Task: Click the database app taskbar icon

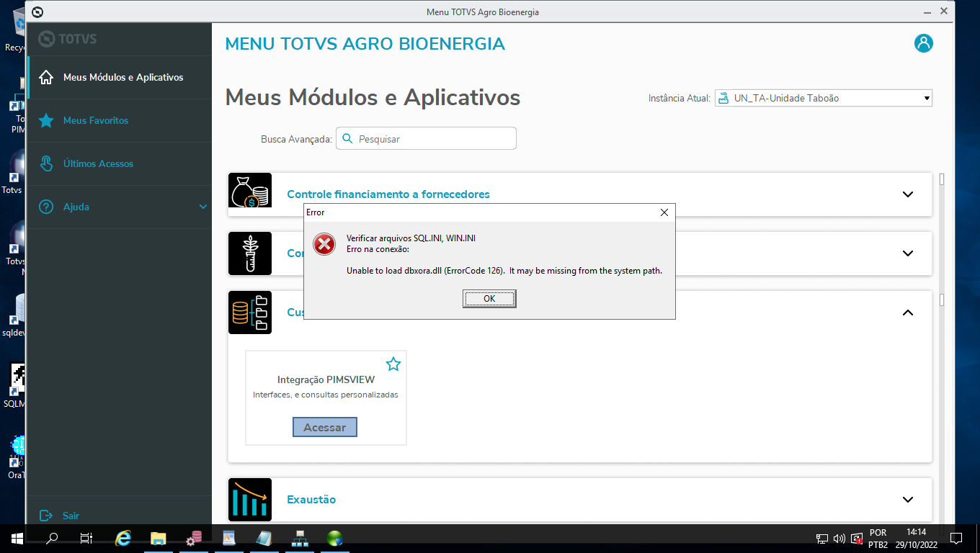Action: [x=193, y=538]
